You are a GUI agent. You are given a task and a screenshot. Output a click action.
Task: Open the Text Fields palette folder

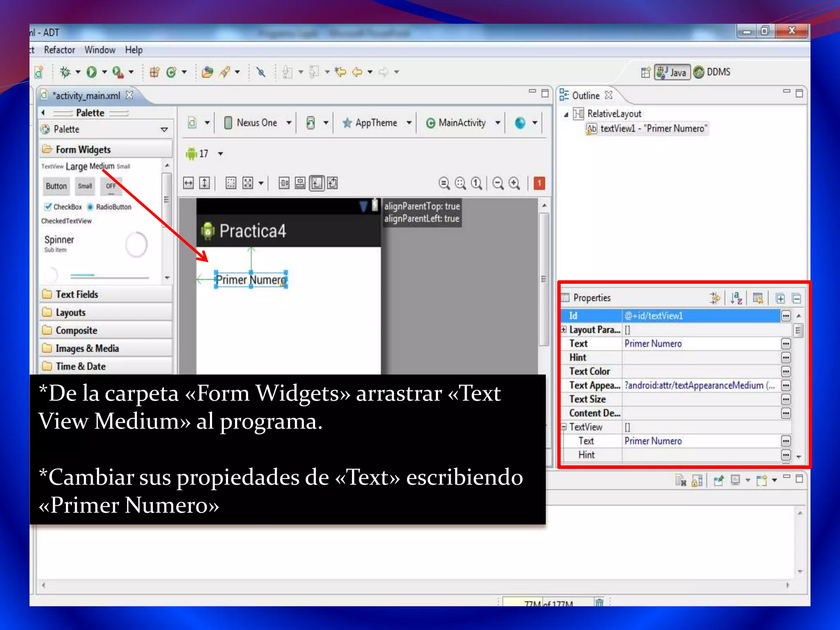(106, 294)
